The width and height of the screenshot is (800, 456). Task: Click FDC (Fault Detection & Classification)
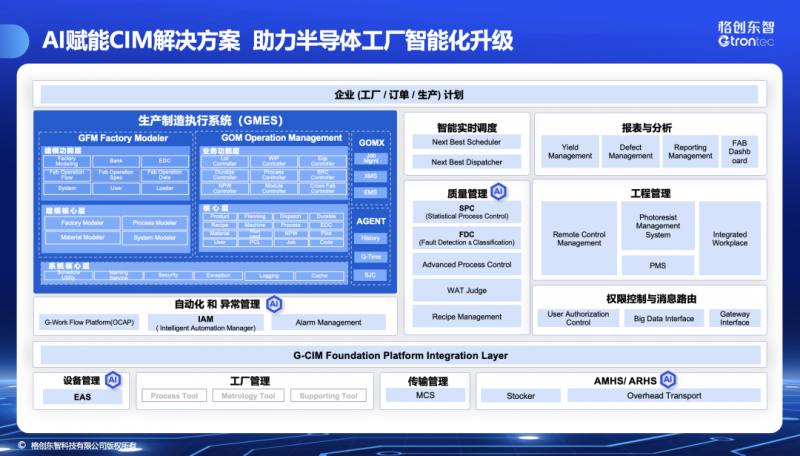(466, 238)
